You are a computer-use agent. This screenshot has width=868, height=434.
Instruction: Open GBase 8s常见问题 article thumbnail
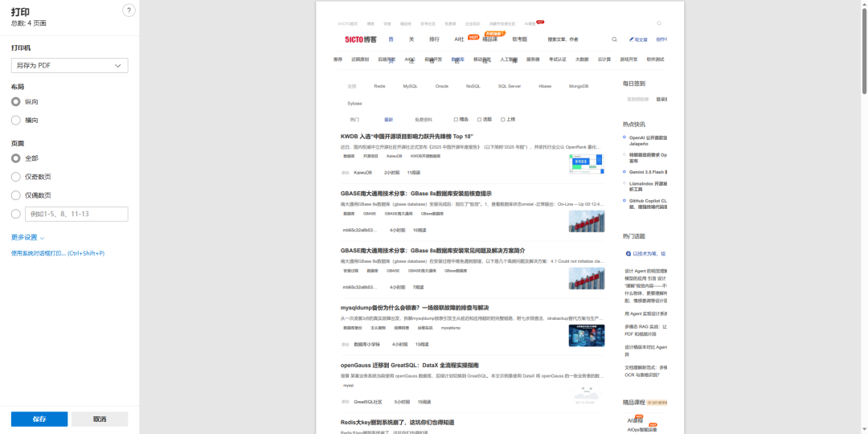[x=586, y=278]
